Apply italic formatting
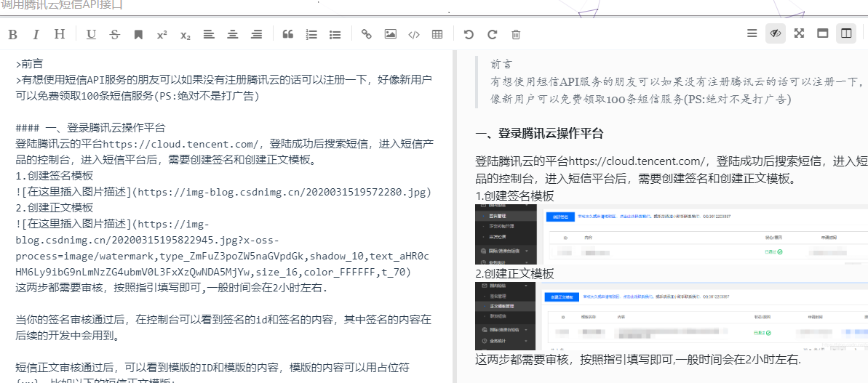The width and height of the screenshot is (868, 383). pyautogui.click(x=36, y=34)
